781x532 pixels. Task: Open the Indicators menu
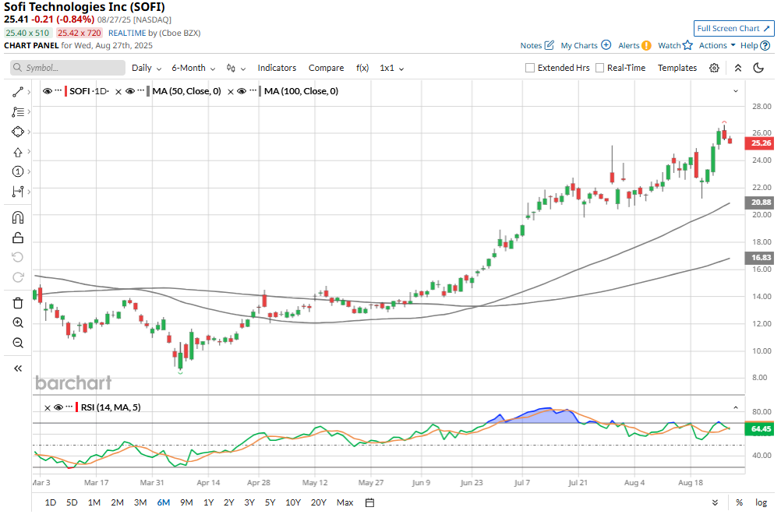[x=277, y=68]
